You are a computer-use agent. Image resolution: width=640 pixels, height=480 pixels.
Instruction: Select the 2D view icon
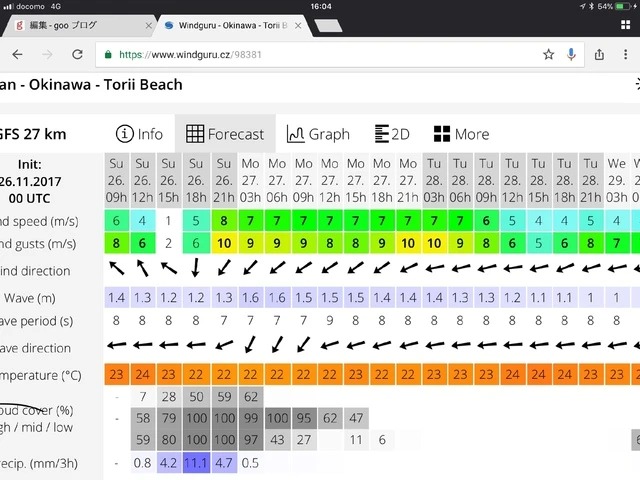point(392,134)
